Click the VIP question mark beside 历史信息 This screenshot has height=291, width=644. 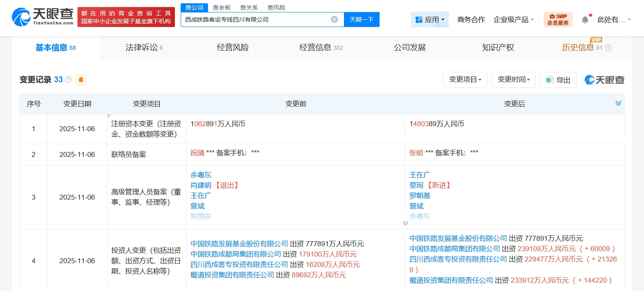pyautogui.click(x=608, y=47)
